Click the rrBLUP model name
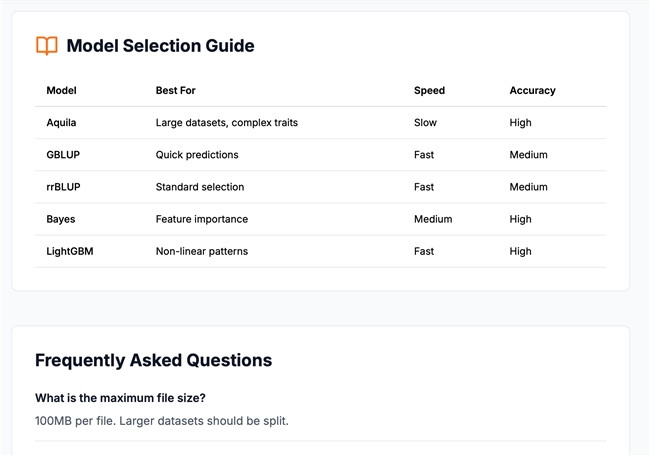650x456 pixels. 63,187
